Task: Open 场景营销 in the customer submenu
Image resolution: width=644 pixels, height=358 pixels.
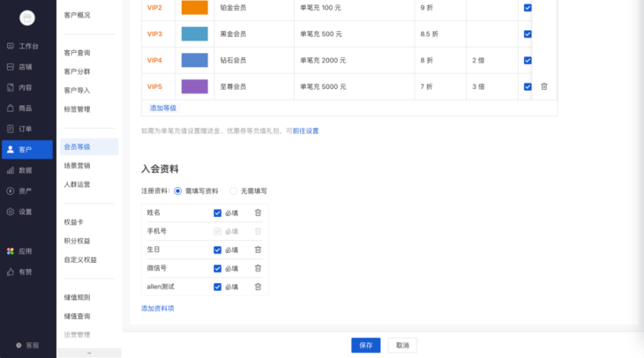Action: (x=77, y=166)
